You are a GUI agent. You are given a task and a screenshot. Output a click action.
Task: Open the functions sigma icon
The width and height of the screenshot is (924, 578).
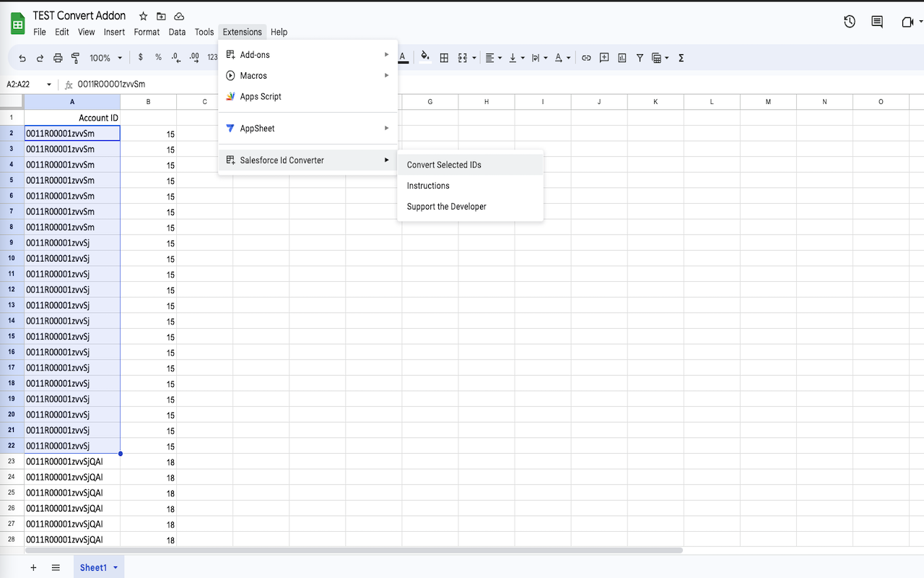coord(681,58)
